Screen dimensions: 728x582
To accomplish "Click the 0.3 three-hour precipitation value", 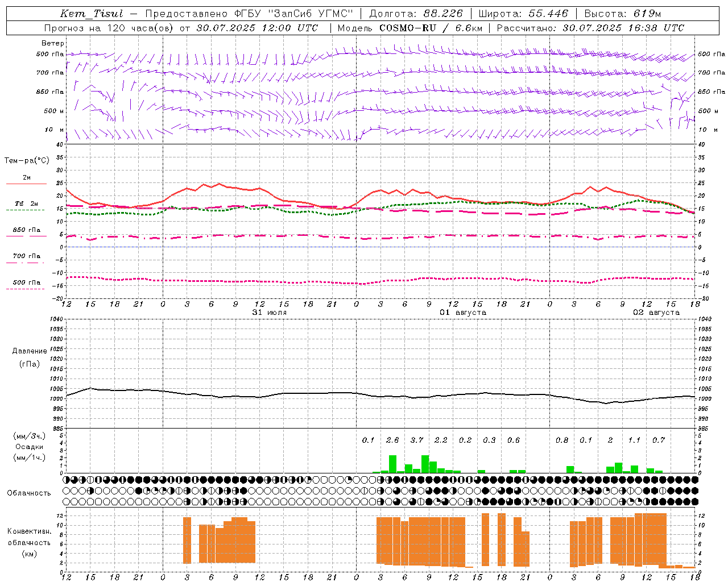I will (x=489, y=440).
